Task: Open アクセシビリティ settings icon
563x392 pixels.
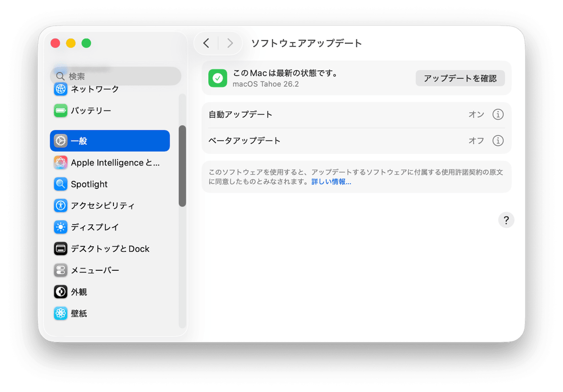Action: tap(61, 205)
